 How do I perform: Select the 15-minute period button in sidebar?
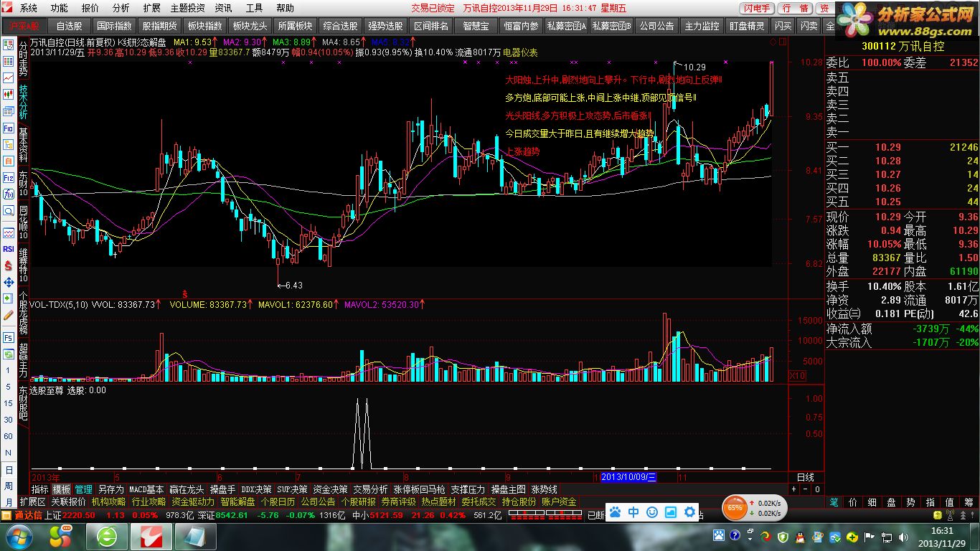pos(9,403)
